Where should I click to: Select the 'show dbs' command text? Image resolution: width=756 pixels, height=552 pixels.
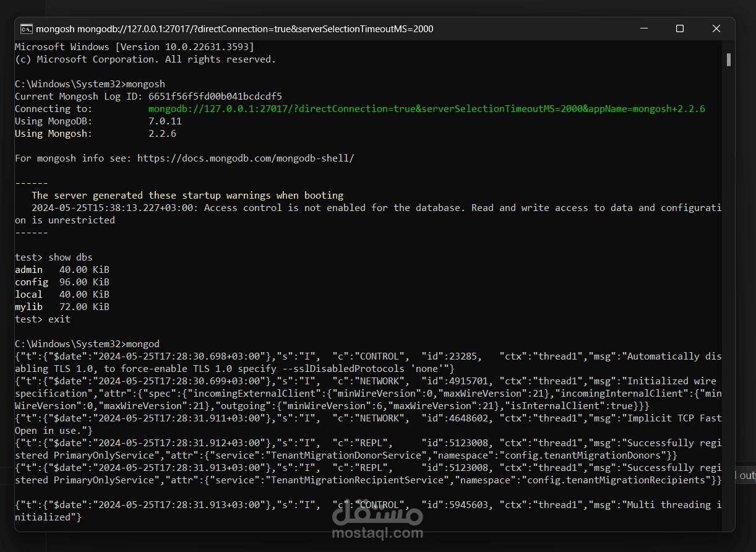70,257
